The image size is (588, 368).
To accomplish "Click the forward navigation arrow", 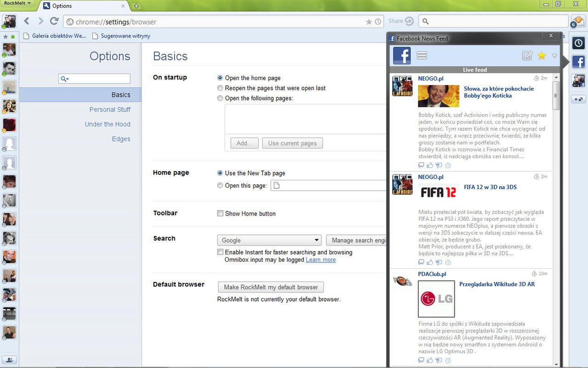I will pos(40,21).
